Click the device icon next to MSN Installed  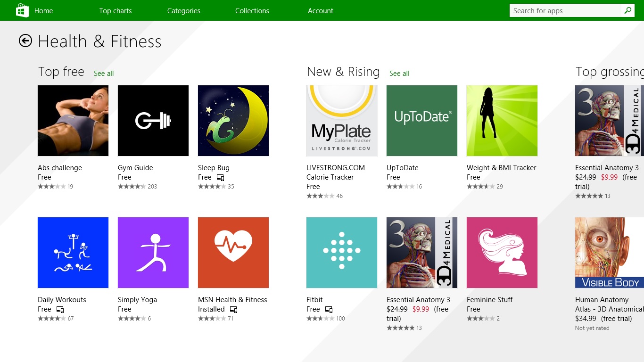point(233,310)
